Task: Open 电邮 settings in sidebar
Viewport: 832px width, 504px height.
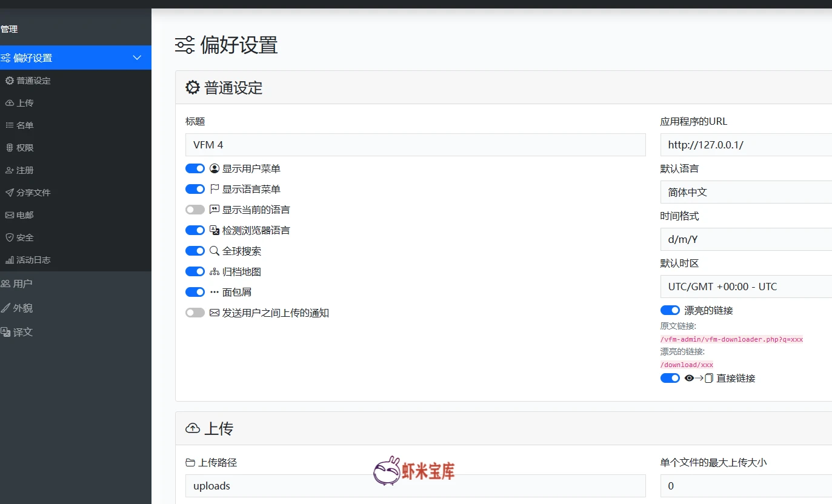Action: click(76, 215)
